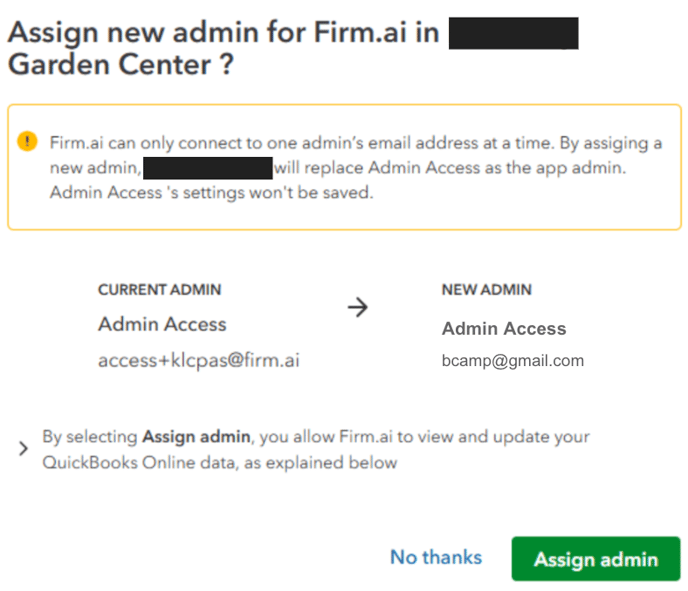Click the bcamp@gmail.com email address
This screenshot has width=688, height=591.
click(x=512, y=361)
